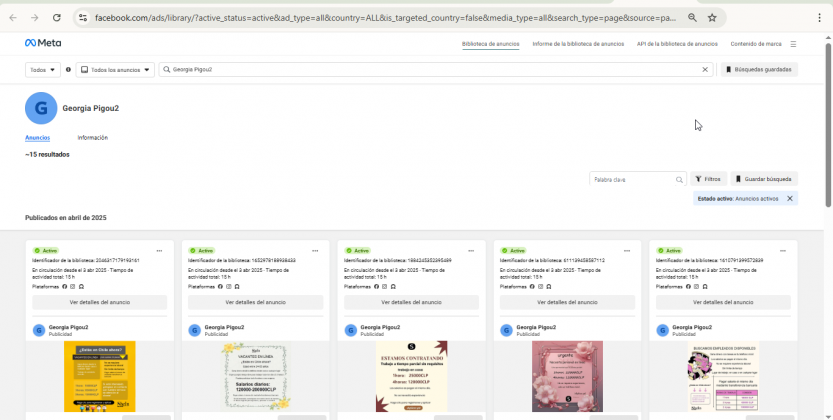Click Guardar búsqueda button
This screenshot has height=420, width=833.
click(x=764, y=179)
